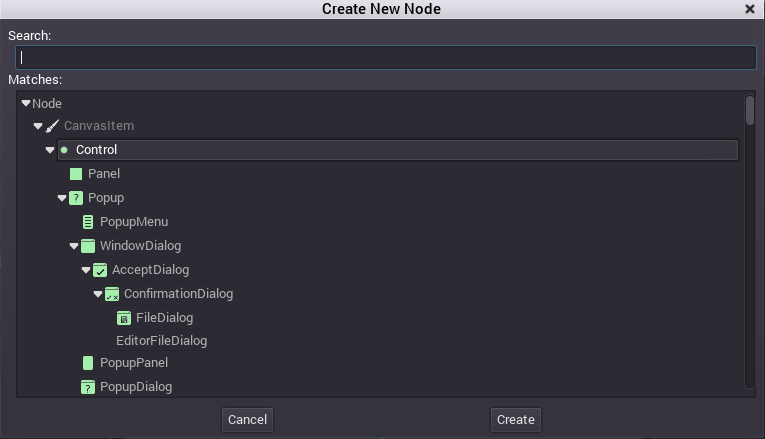This screenshot has height=439, width=765.
Task: Click the FileDialog icon
Action: pos(124,318)
